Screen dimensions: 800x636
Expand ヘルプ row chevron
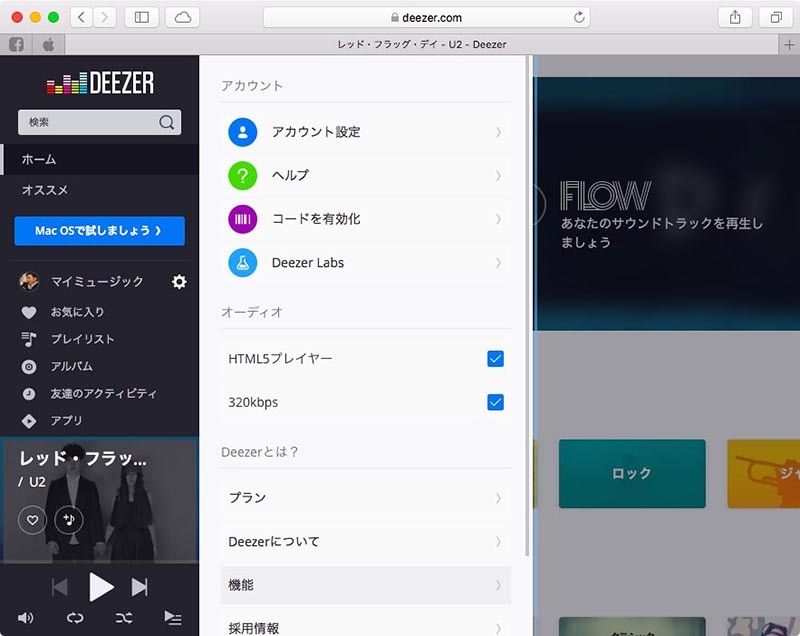click(498, 175)
